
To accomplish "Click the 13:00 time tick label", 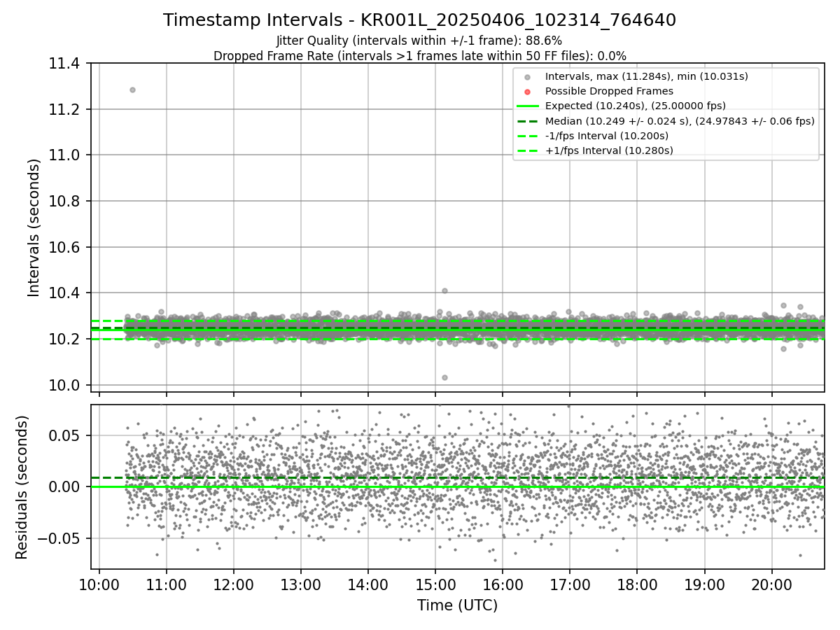I will point(301,584).
